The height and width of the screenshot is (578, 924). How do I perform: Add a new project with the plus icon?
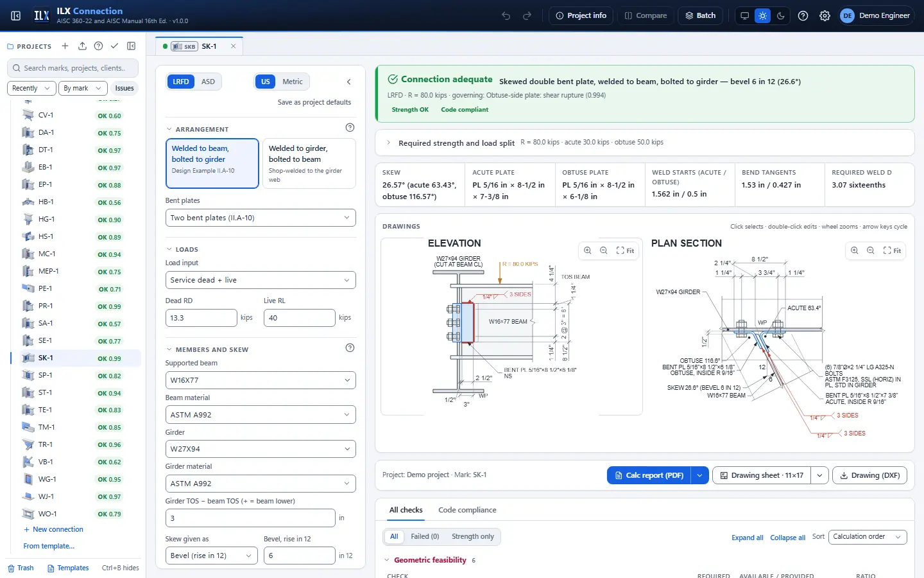pyautogui.click(x=65, y=46)
